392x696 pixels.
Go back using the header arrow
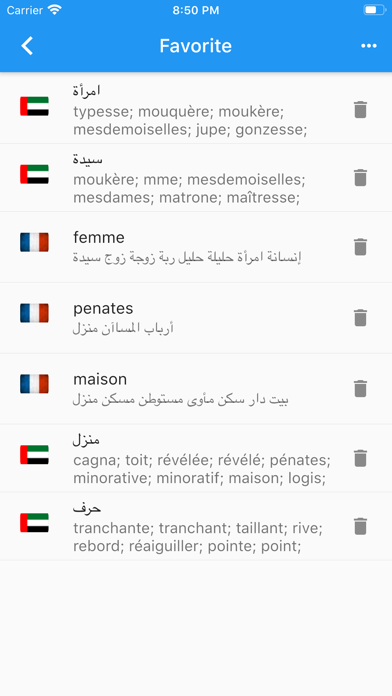pyautogui.click(x=27, y=46)
